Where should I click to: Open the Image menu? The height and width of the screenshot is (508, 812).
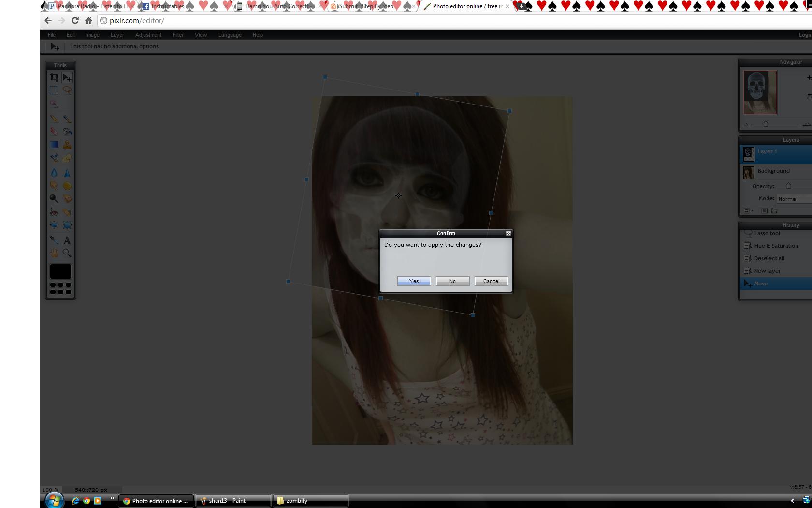coord(93,35)
